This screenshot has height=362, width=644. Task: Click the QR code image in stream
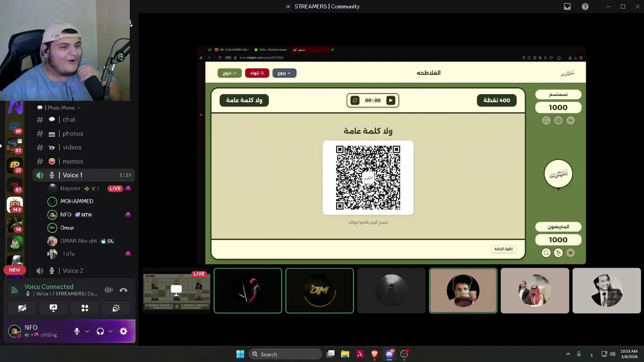tap(368, 177)
